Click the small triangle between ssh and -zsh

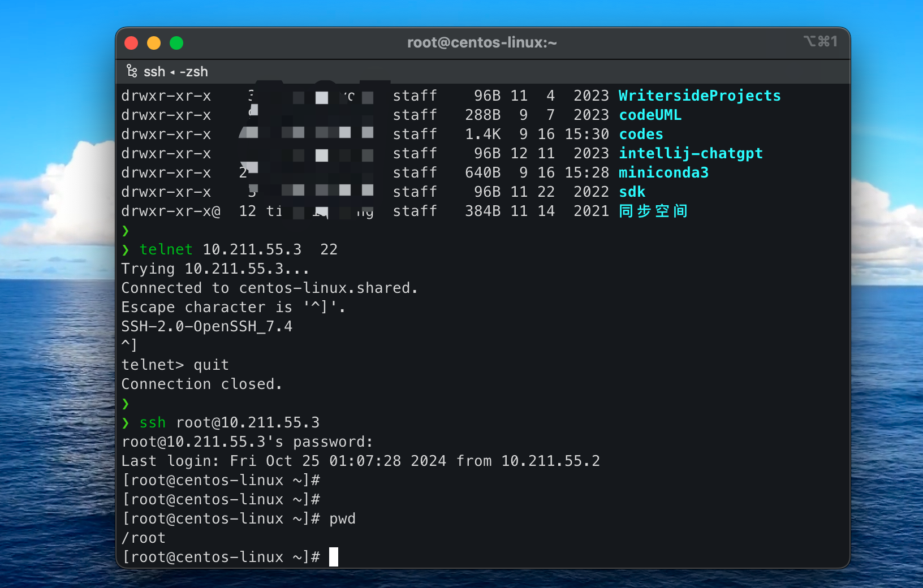tap(172, 72)
